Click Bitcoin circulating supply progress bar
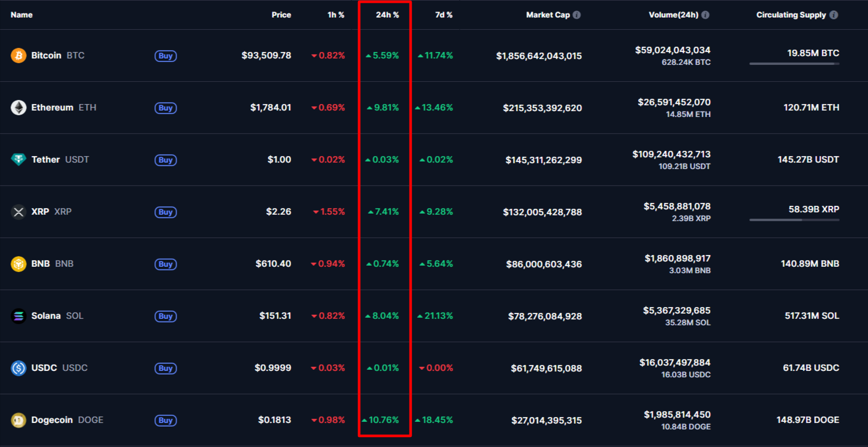The image size is (868, 447). pos(794,64)
